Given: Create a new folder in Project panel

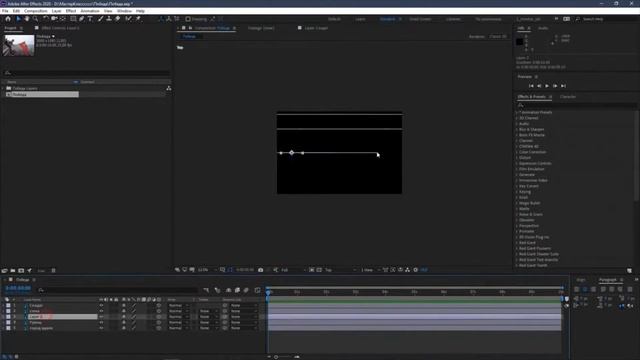Looking at the screenshot, I should click(13, 271).
